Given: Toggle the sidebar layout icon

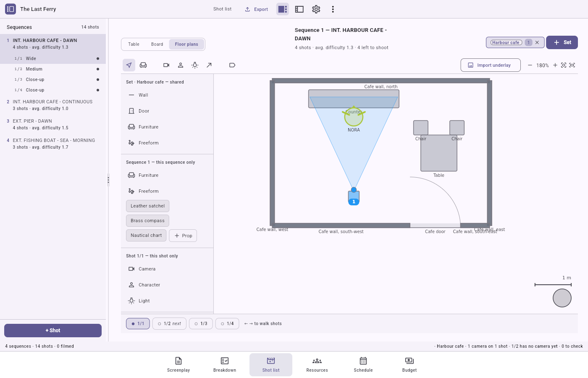Looking at the screenshot, I should point(299,9).
